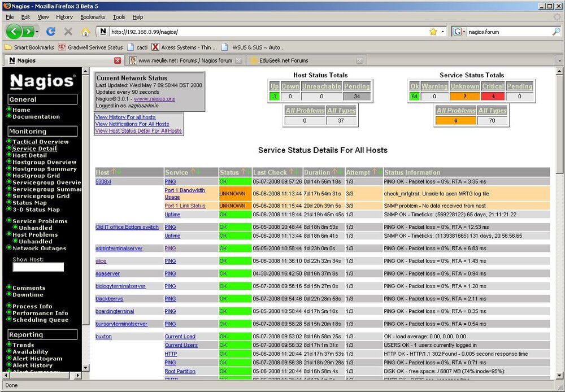Open the back/forward history dropdown arrow

click(x=37, y=32)
